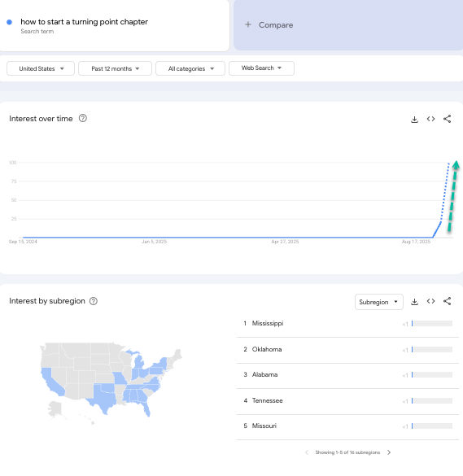
Task: Select Oklahoma in the subregion list
Action: pos(347,350)
